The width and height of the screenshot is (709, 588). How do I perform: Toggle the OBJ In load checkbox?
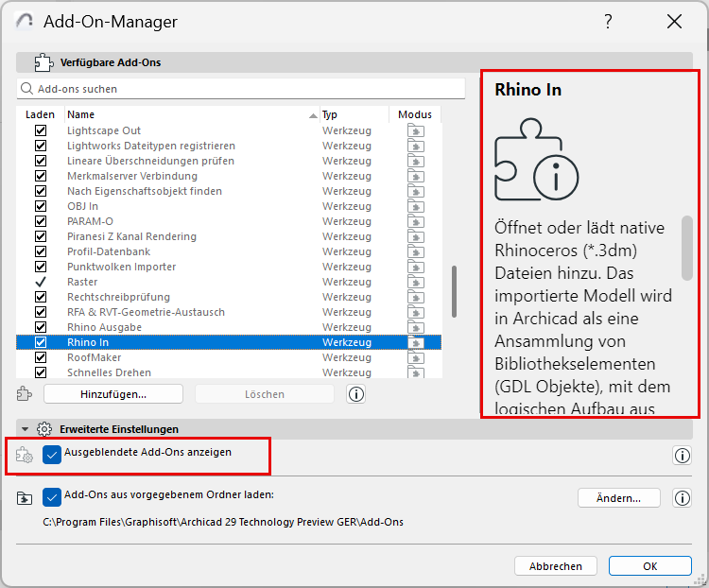(x=41, y=206)
